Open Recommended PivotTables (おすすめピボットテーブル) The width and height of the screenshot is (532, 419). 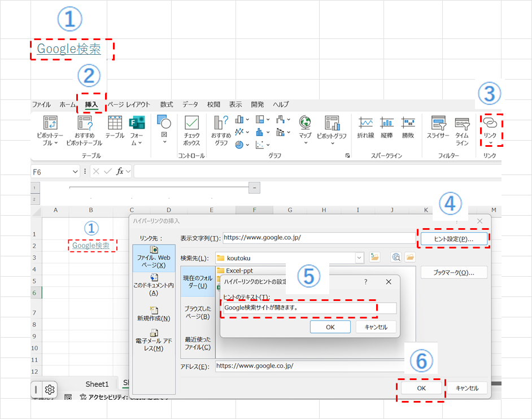click(85, 123)
